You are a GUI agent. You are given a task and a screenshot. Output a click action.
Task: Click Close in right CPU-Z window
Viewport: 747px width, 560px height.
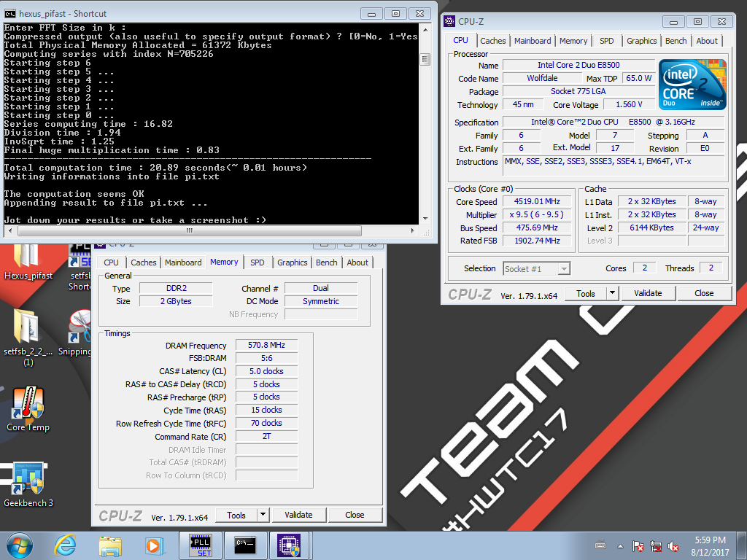point(704,293)
